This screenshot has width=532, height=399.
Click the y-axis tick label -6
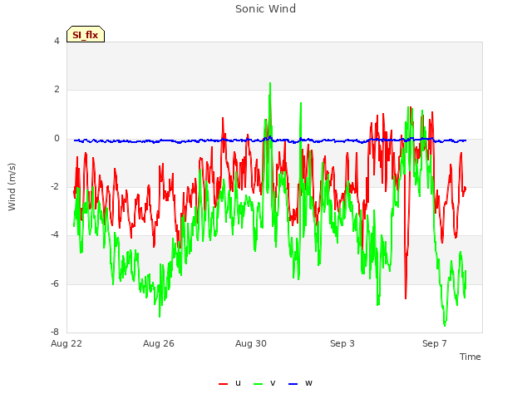56,283
